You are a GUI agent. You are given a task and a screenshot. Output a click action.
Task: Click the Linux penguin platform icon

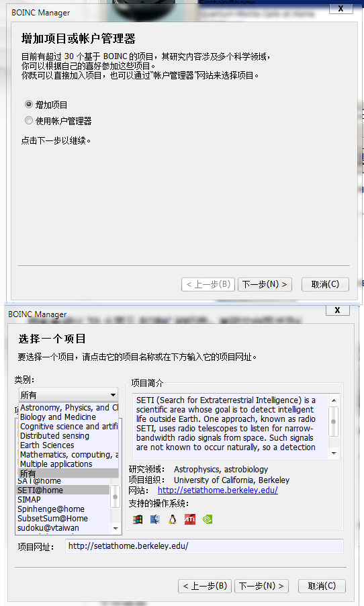pyautogui.click(x=173, y=519)
